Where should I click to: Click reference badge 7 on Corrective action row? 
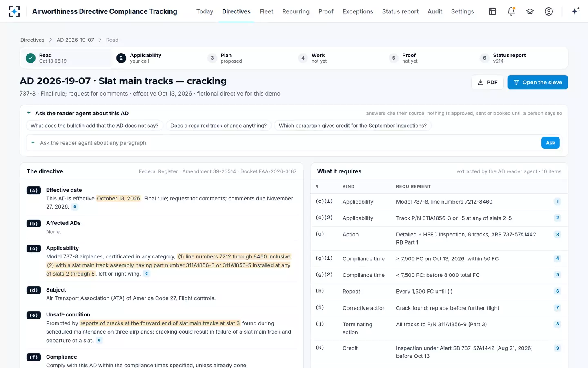(557, 308)
